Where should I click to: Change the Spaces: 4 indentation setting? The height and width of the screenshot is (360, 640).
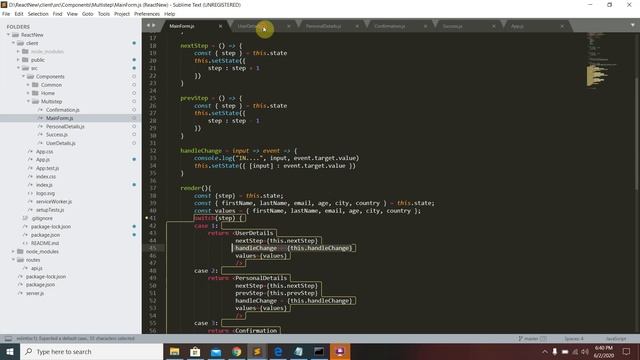click(574, 338)
